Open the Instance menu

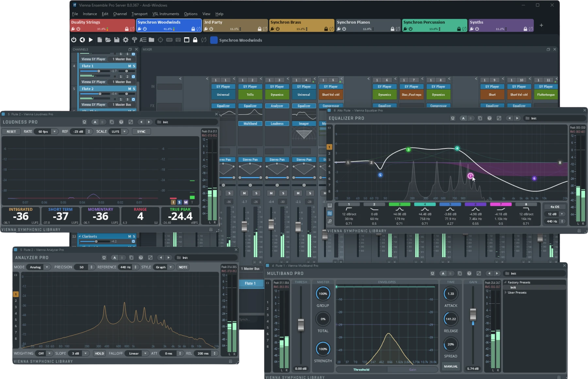pos(90,14)
